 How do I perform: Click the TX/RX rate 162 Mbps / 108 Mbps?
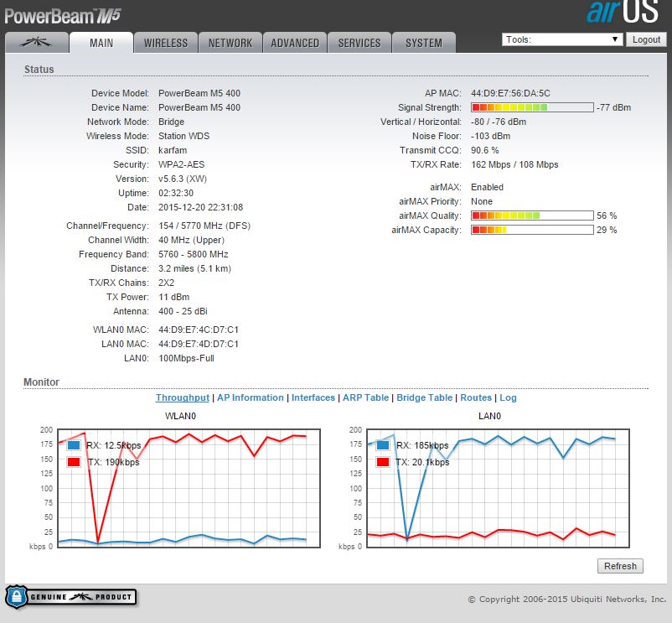click(x=514, y=164)
